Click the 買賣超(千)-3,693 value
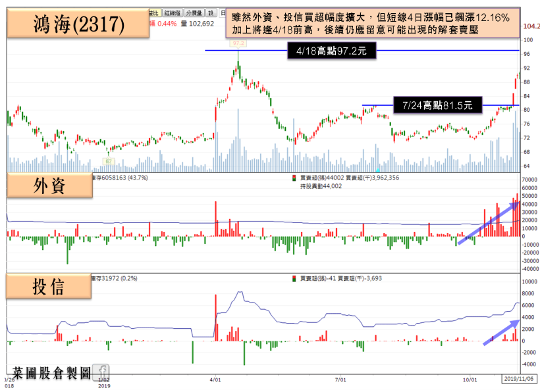This screenshot has height=392, width=540. point(360,278)
